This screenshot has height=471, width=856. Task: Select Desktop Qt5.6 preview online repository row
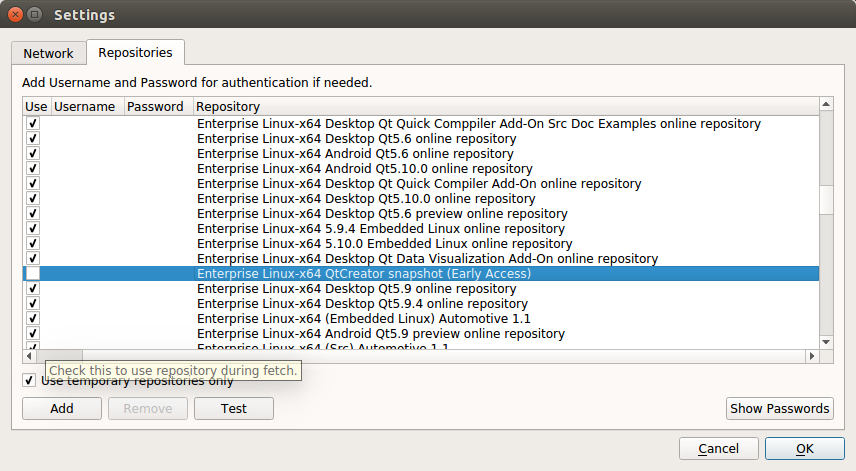click(421, 213)
